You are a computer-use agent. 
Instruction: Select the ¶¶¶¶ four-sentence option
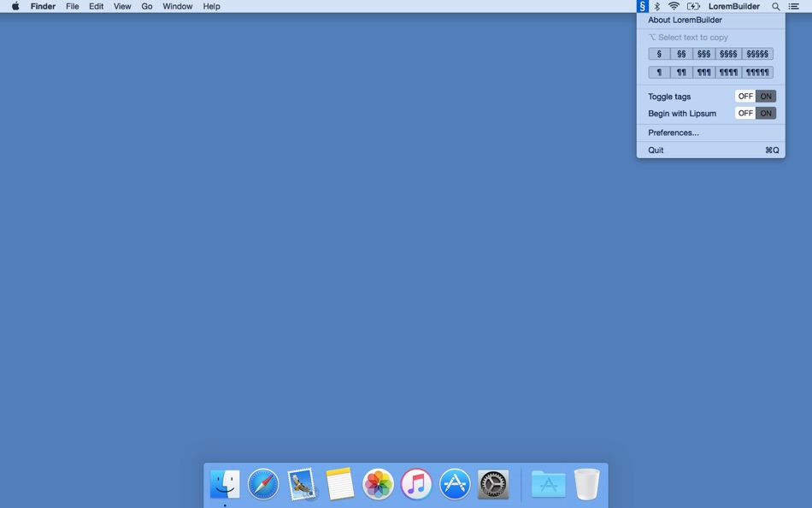click(x=728, y=72)
